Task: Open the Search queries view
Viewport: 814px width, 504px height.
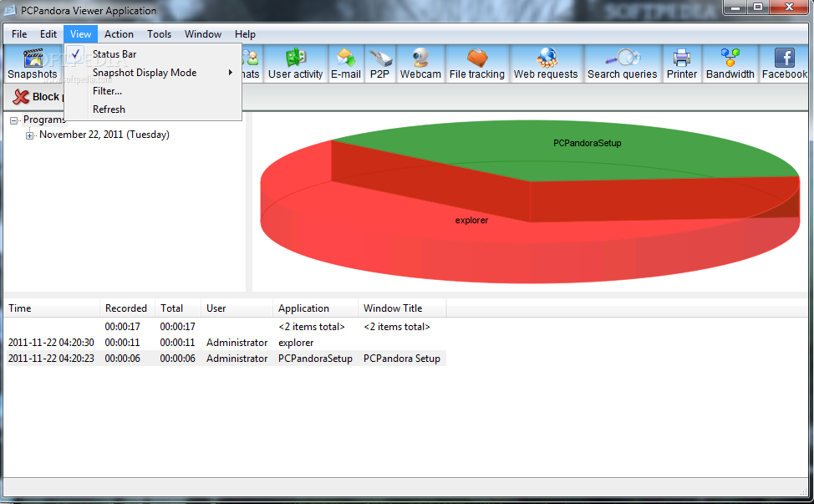Action: pos(622,64)
